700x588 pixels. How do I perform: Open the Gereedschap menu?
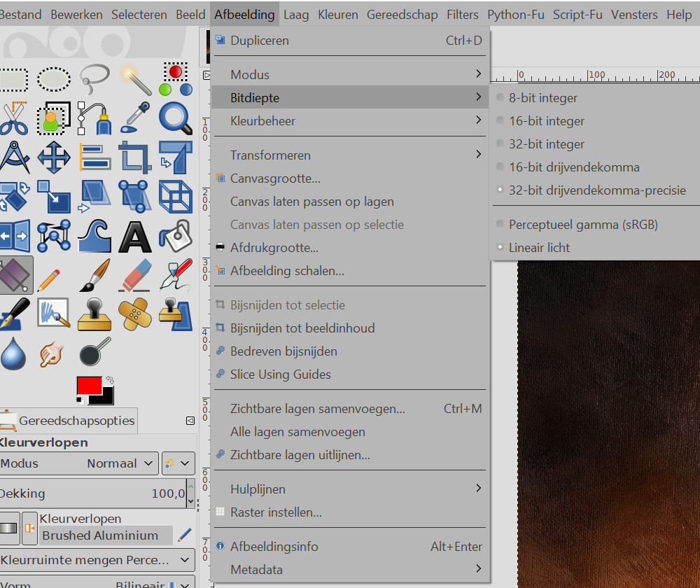(x=402, y=14)
